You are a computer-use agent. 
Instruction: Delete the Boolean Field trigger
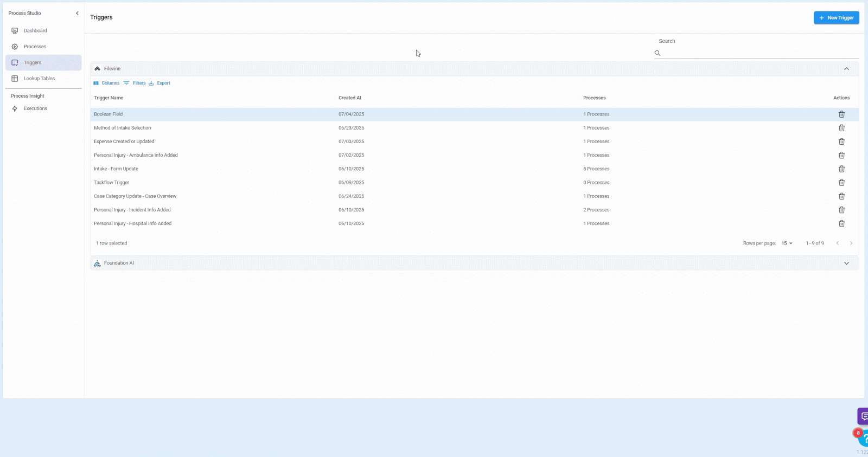[841, 114]
